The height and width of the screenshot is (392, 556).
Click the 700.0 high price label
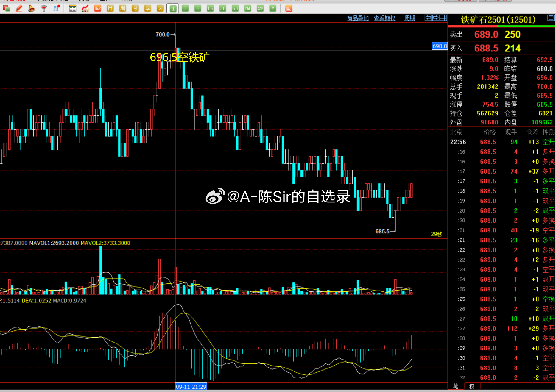[x=163, y=35]
